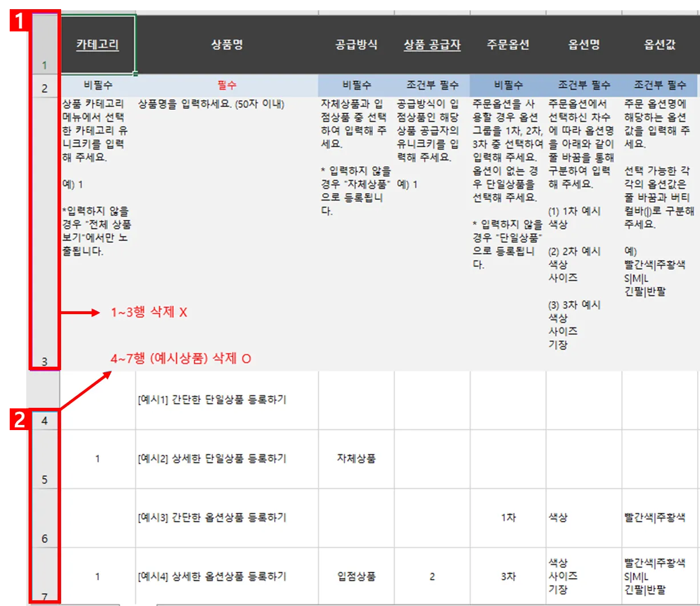Select row 4 via its row header
The height and width of the screenshot is (606, 700).
tap(45, 400)
